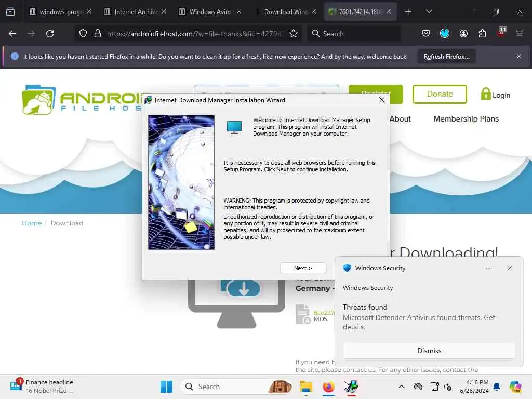This screenshot has height=399, width=532.
Task: Click the Internet Download Manager taskbar icon
Action: coord(352,387)
